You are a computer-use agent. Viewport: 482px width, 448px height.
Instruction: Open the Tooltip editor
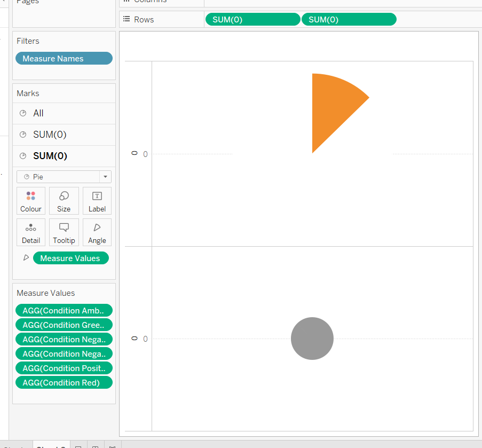click(x=64, y=232)
